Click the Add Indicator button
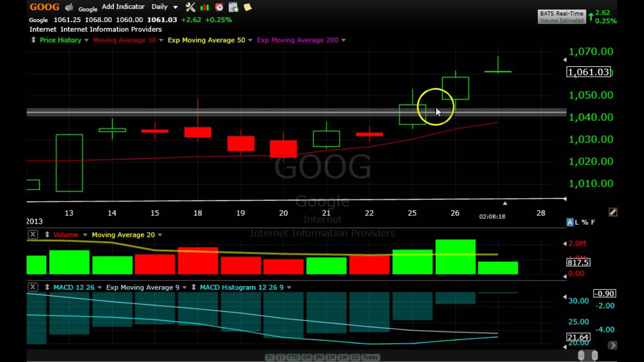644x362 pixels. click(123, 7)
